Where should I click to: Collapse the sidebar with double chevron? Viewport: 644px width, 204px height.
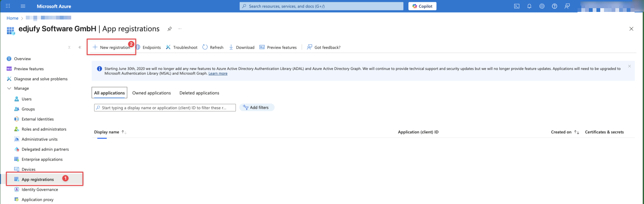click(80, 47)
